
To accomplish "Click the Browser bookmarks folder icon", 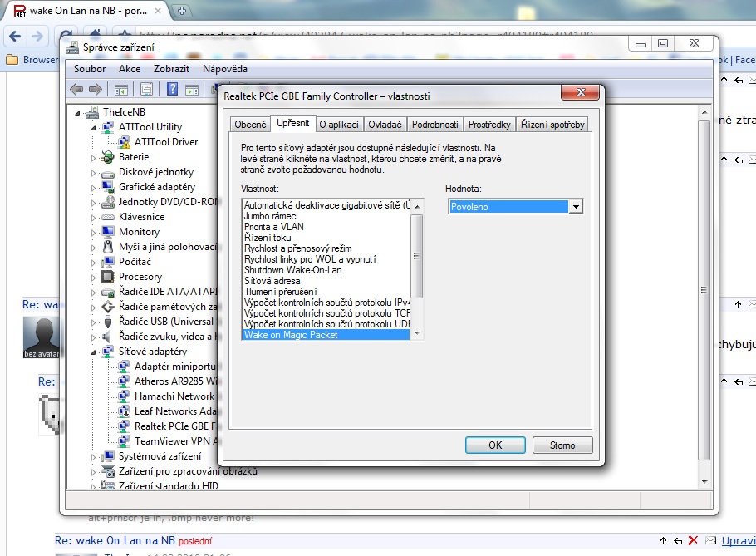I will coord(12,60).
